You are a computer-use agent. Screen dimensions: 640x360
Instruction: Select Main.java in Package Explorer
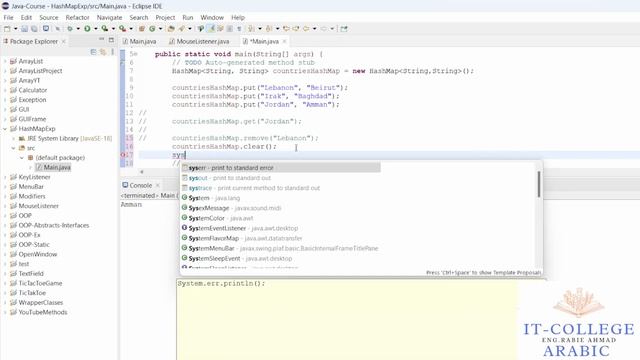point(53,167)
